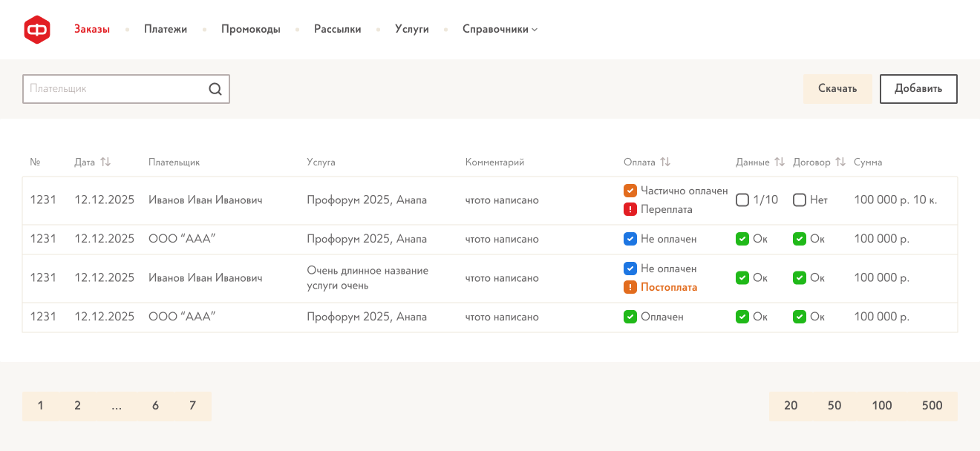The width and height of the screenshot is (980, 451).
Task: Click the Скачать button
Action: [x=837, y=89]
